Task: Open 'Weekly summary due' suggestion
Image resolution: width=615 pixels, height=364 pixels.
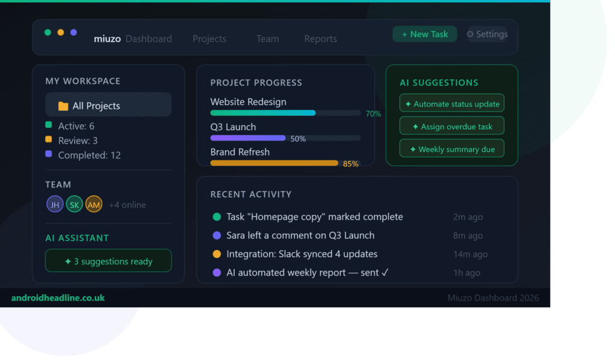Action: click(x=452, y=148)
